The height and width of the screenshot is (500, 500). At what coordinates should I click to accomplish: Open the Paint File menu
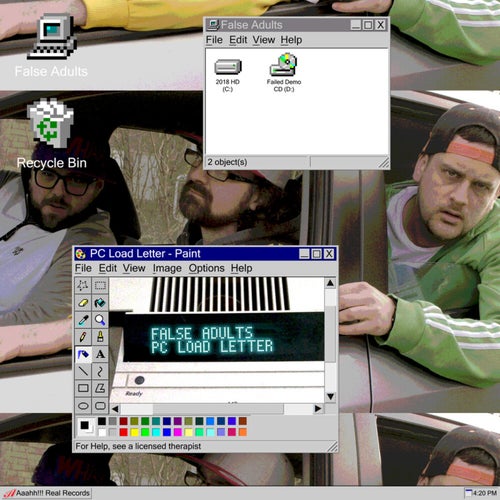pyautogui.click(x=83, y=268)
